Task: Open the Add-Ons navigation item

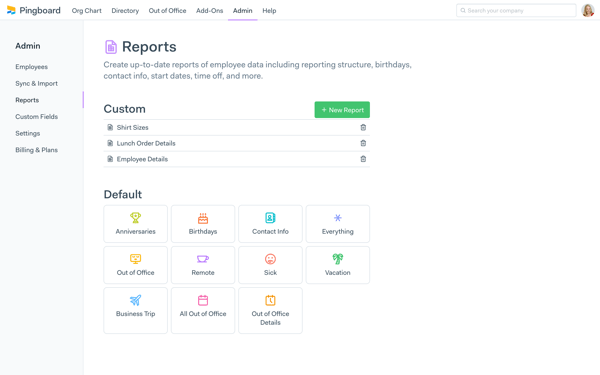Action: click(209, 11)
